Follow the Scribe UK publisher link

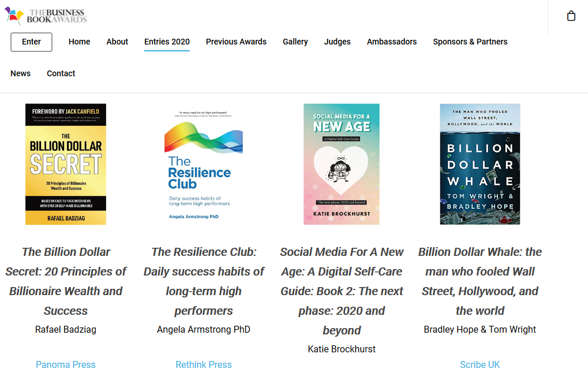point(480,365)
